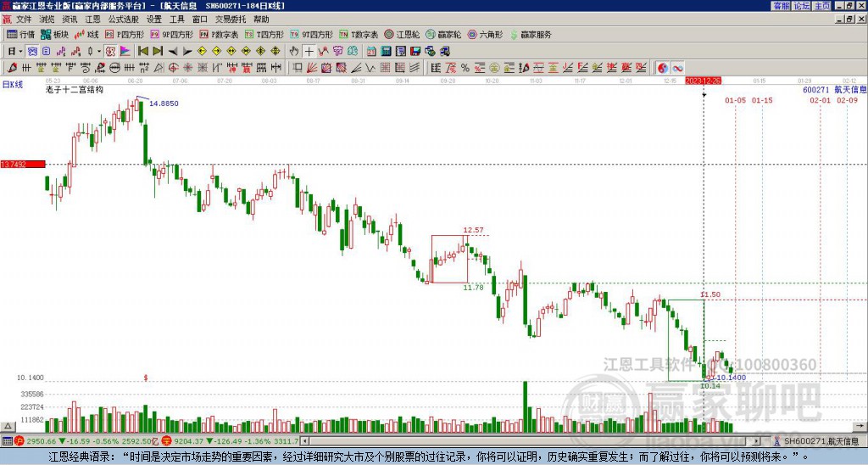Screen dimensions: 868x465
Task: Open the 9P四方形 tool
Action: [x=171, y=34]
